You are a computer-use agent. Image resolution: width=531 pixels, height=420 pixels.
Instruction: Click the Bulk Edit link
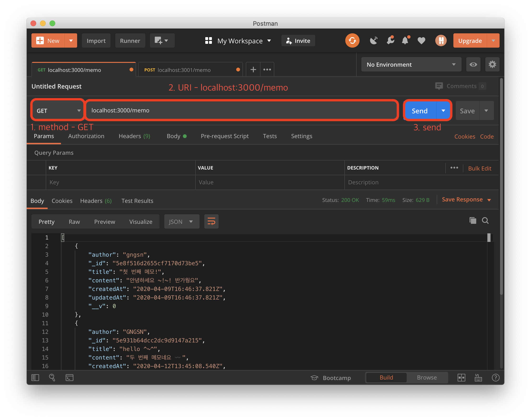tap(479, 168)
